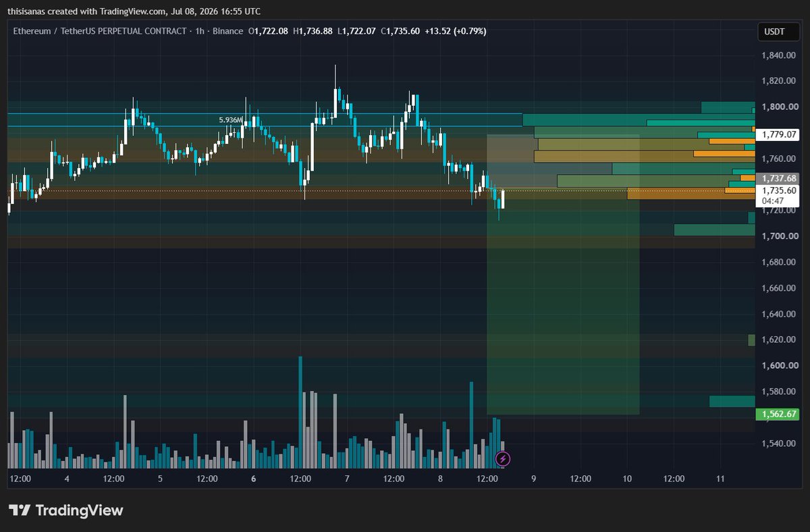Click the 1,600.00 price axis label
810x532 pixels.
click(780, 366)
